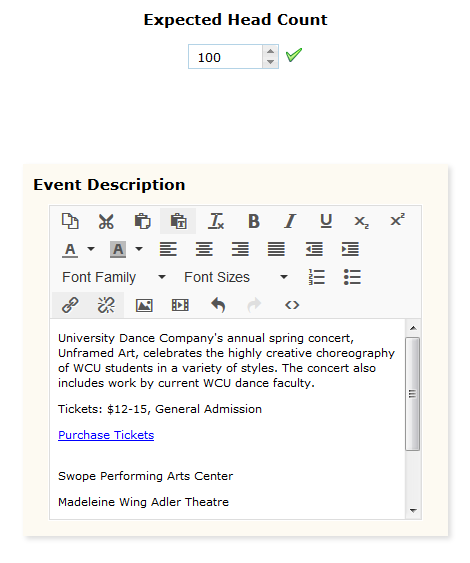Toggle Underline formatting
This screenshot has width=470, height=563.
(x=326, y=221)
